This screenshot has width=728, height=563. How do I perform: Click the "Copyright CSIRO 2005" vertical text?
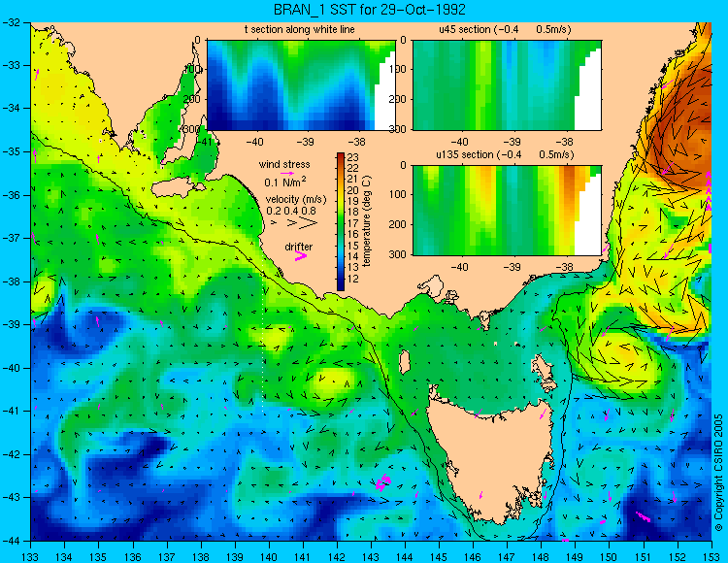coord(718,474)
